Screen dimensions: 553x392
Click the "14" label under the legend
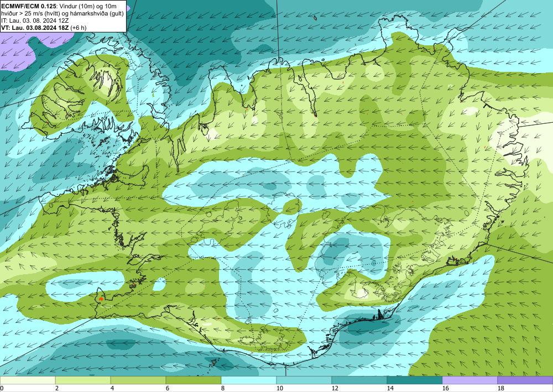(390, 388)
